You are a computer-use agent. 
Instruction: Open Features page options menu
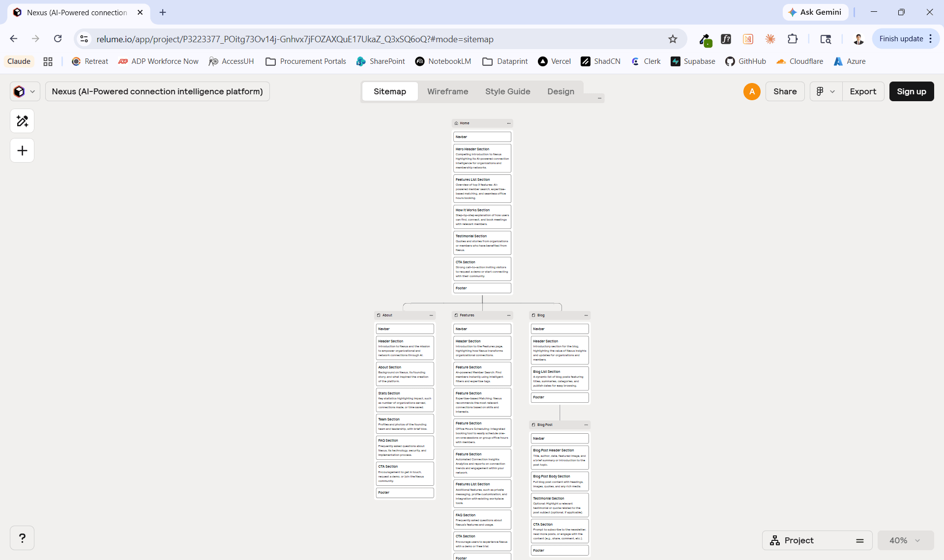[x=508, y=315]
